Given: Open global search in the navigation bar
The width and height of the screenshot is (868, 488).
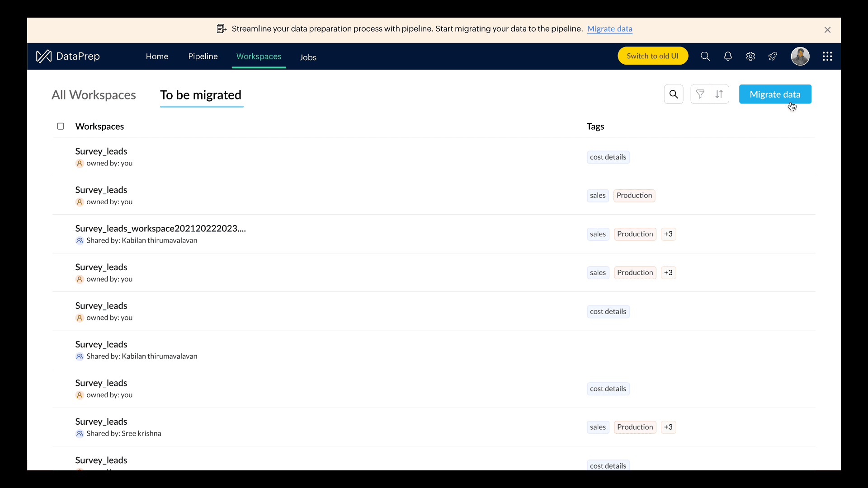Looking at the screenshot, I should 705,56.
